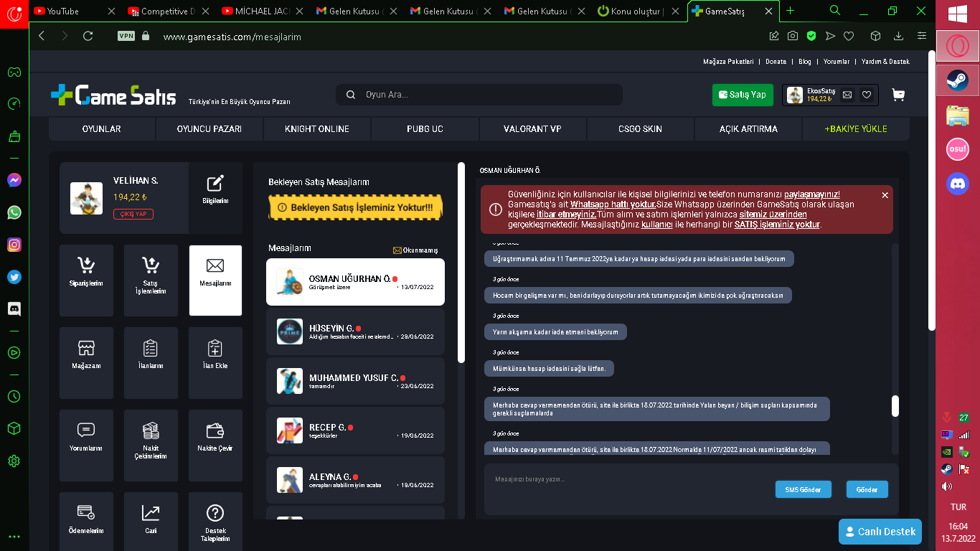Open the Satış İşlemlerim tile
The height and width of the screenshot is (551, 980).
pos(151,281)
